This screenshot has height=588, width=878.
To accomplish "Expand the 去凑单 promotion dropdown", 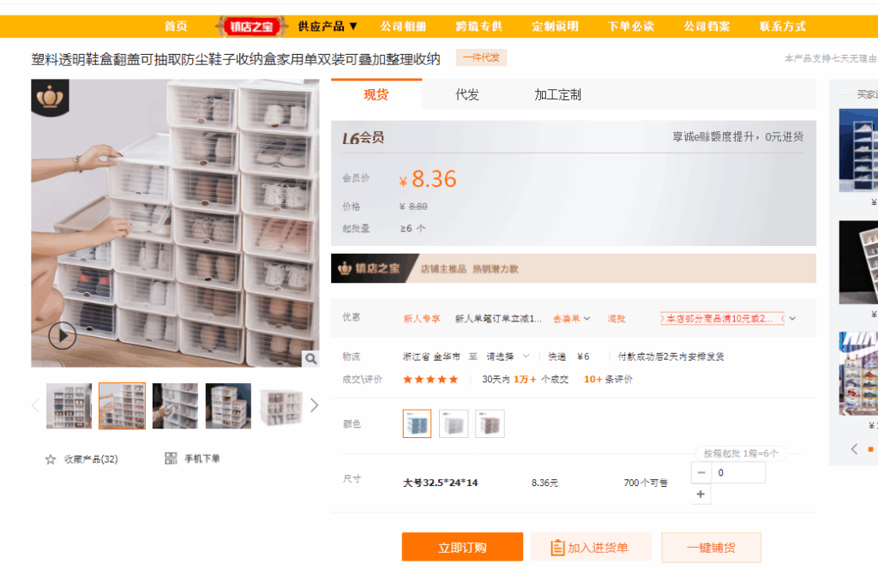I will 572,319.
